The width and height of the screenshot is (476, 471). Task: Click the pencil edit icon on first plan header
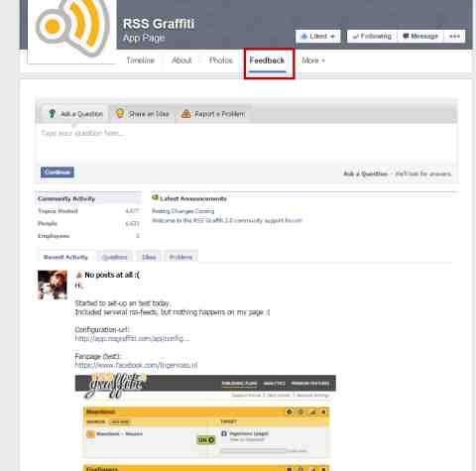point(312,412)
